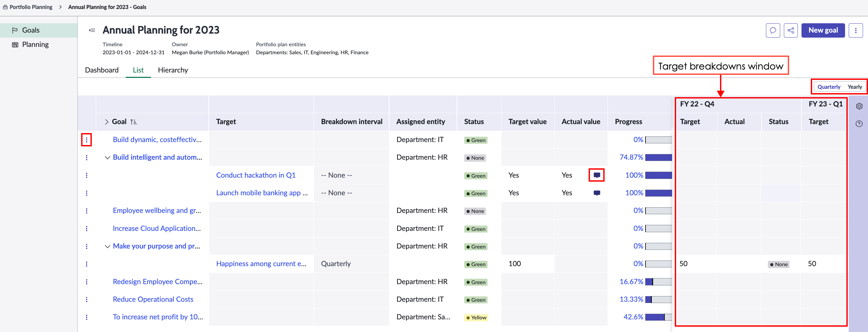Click the 74.87% progress bar

click(658, 157)
